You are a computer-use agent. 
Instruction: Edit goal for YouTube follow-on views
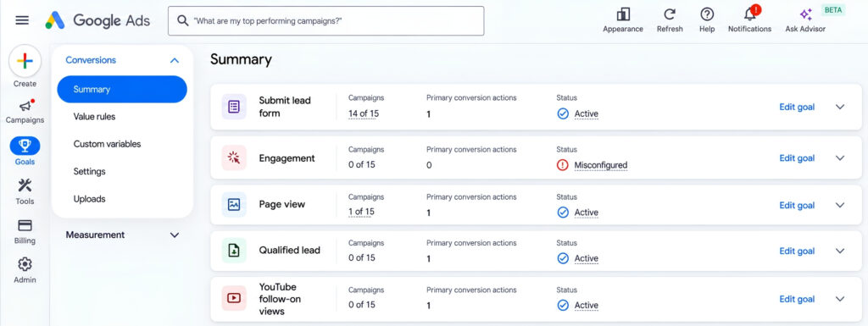[x=797, y=299]
